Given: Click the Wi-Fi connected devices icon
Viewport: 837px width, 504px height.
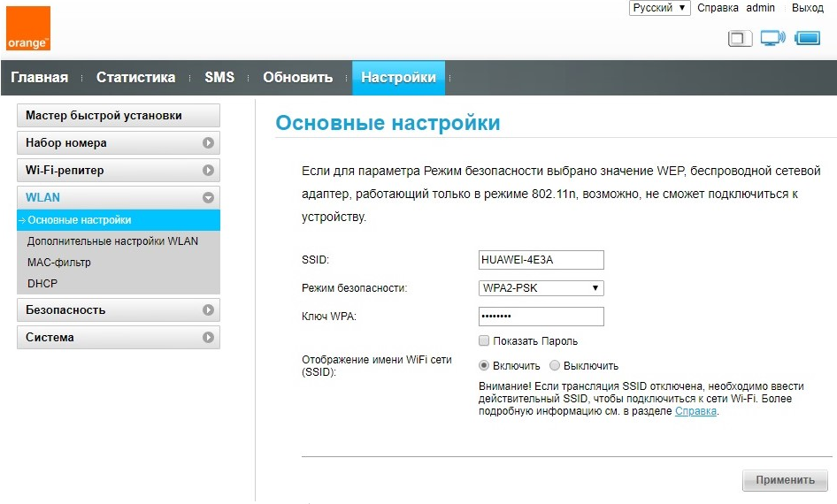Looking at the screenshot, I should point(772,38).
